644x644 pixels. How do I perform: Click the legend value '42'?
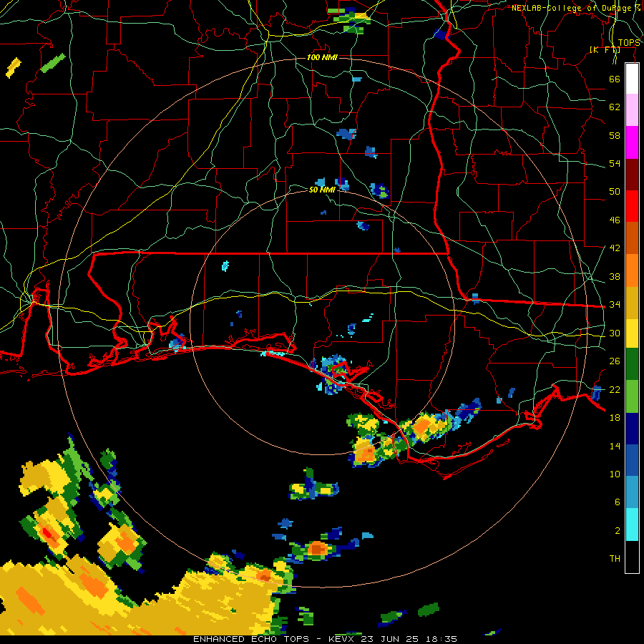pos(615,248)
